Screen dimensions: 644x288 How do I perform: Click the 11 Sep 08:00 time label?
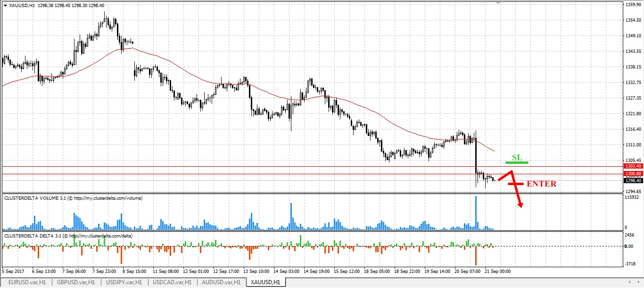(x=166, y=271)
